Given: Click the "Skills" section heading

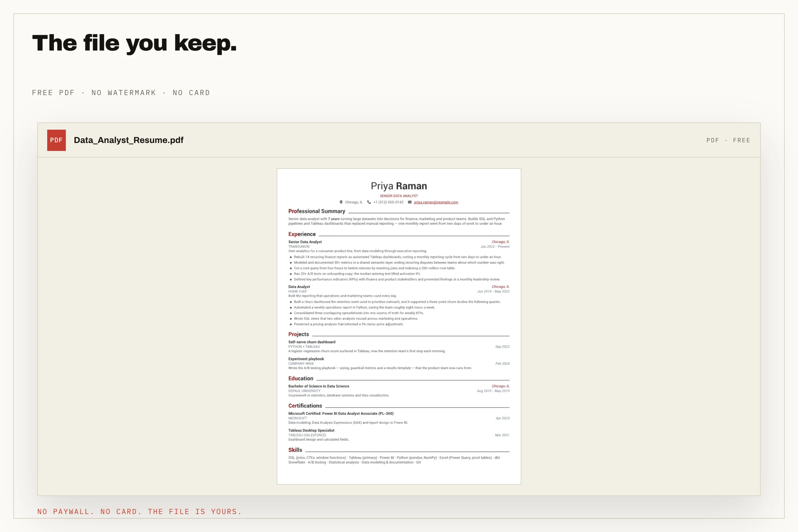Looking at the screenshot, I should (x=295, y=450).
